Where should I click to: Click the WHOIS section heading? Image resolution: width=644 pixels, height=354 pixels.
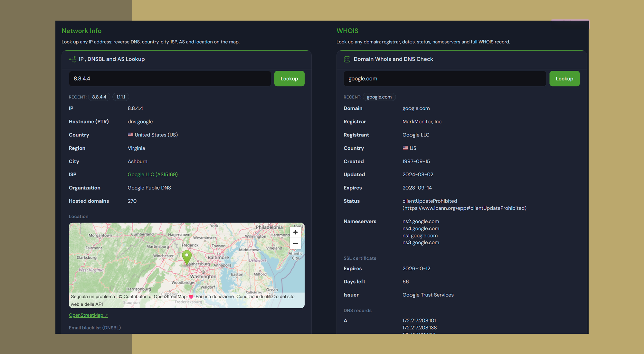click(x=347, y=31)
